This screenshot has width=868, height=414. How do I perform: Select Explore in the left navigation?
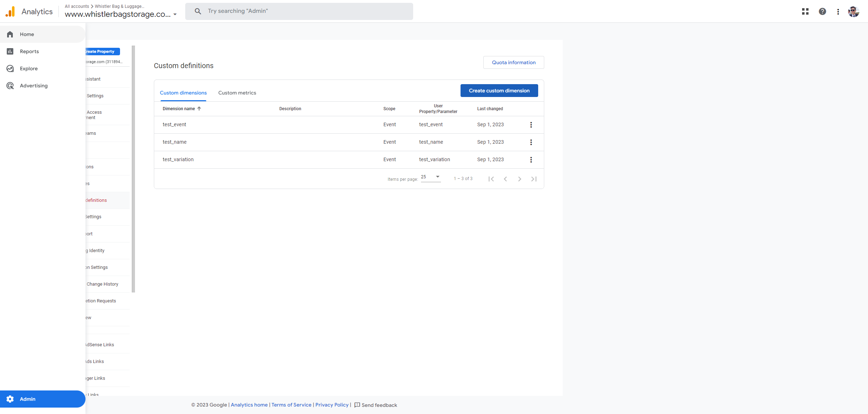point(42,68)
